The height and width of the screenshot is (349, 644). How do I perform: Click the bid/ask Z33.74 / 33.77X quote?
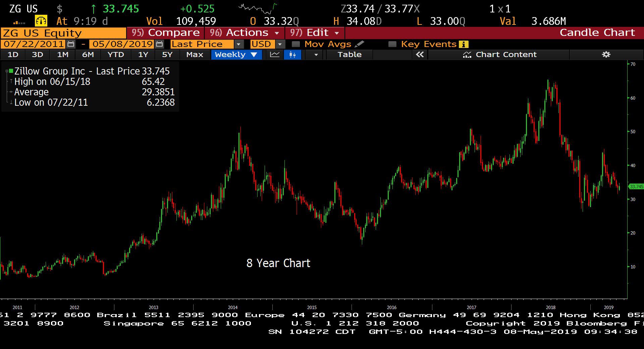[x=380, y=9]
